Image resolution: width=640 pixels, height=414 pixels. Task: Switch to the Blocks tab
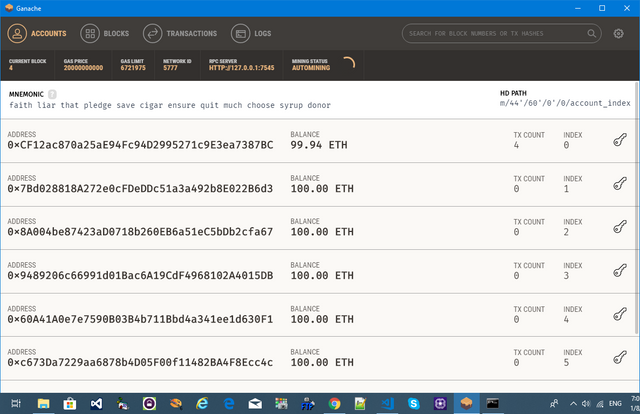tap(105, 33)
